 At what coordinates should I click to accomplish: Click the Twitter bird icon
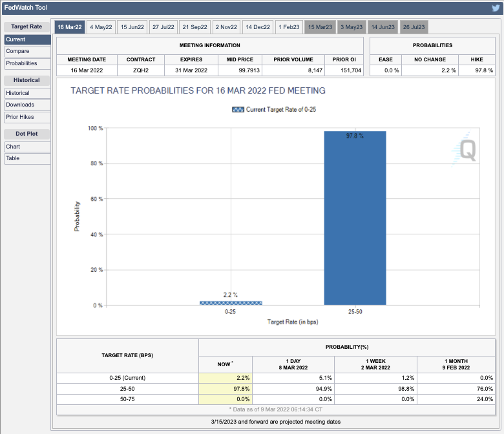point(496,8)
